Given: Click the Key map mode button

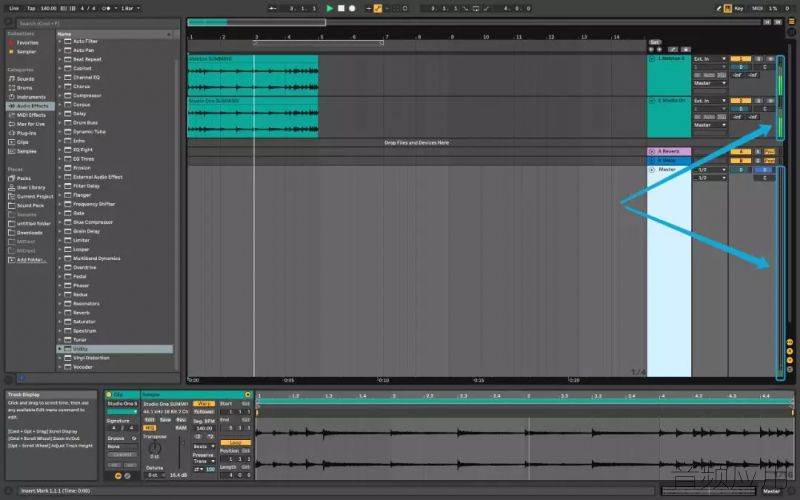Looking at the screenshot, I should coord(739,8).
